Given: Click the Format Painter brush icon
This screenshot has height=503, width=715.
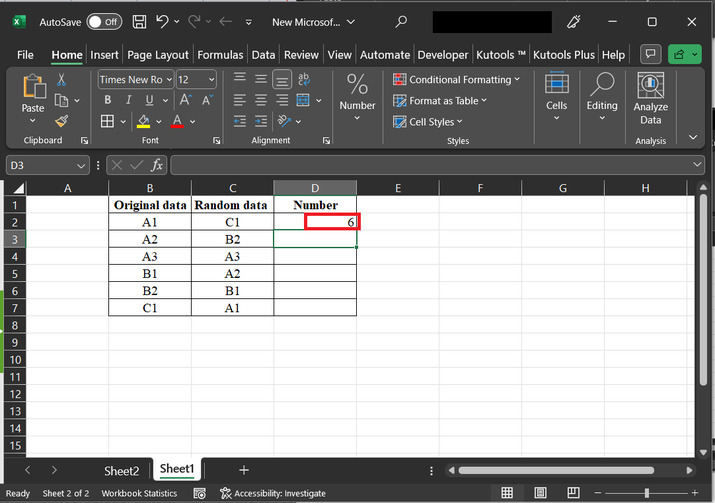Looking at the screenshot, I should point(61,121).
